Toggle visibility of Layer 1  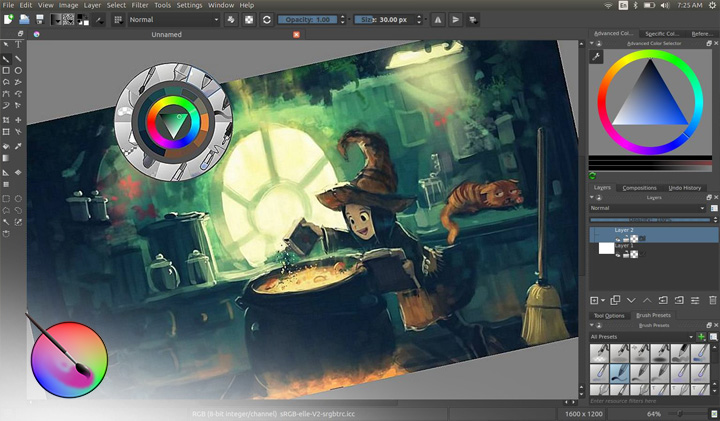[619, 255]
